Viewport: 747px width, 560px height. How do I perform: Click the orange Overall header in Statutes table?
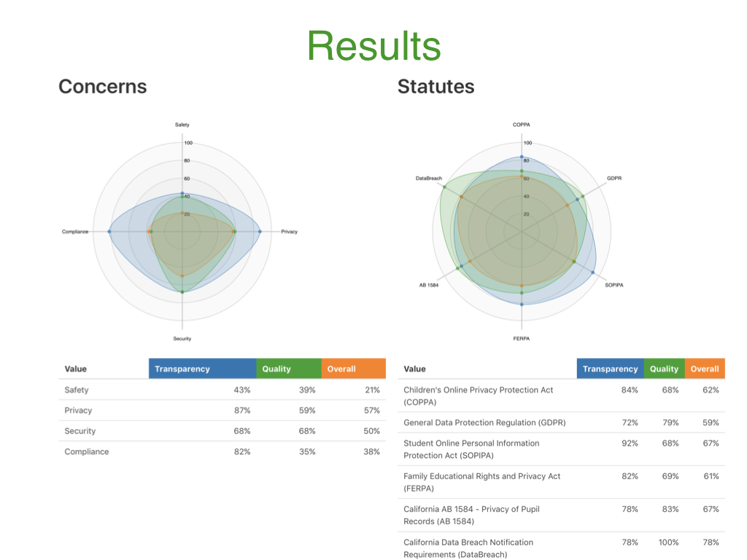[x=705, y=369]
